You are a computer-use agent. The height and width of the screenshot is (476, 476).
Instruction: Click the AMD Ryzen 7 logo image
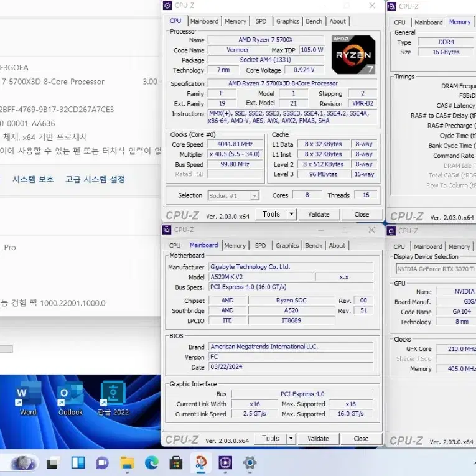(x=353, y=55)
